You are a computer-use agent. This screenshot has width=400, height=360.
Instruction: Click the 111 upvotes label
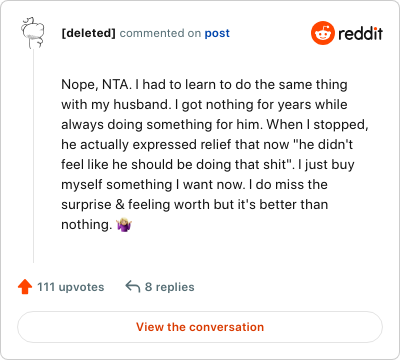tap(71, 287)
